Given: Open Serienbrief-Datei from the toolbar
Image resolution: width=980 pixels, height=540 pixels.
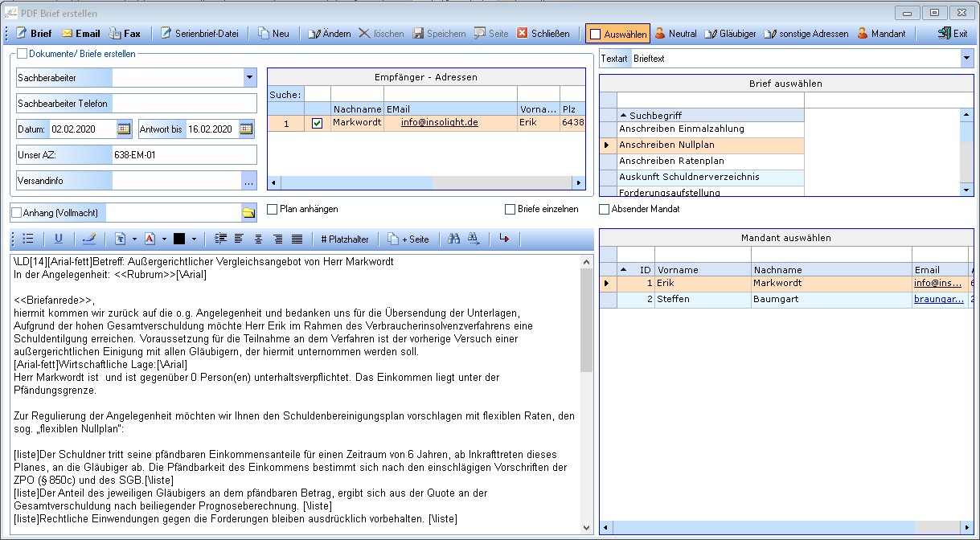Looking at the screenshot, I should click(x=199, y=34).
